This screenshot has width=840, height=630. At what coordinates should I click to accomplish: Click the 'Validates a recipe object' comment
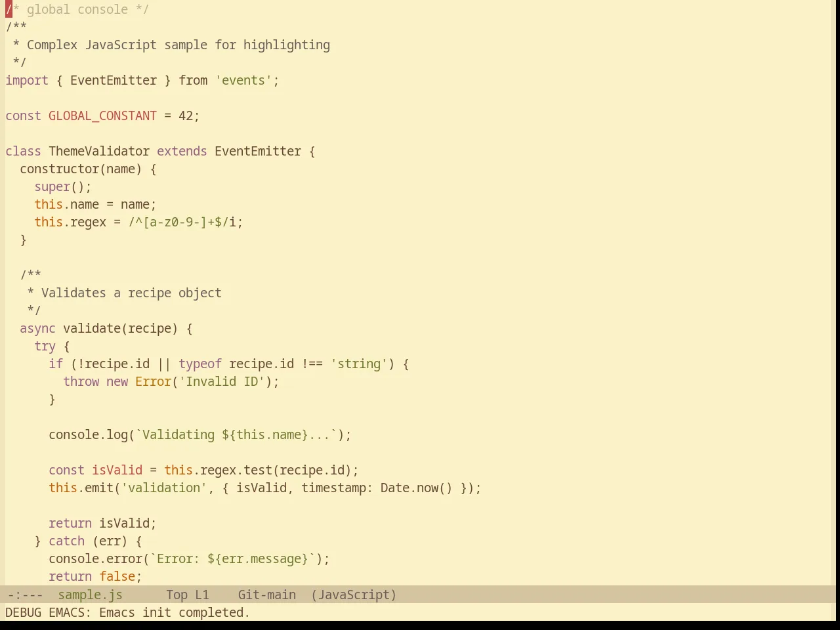(131, 293)
